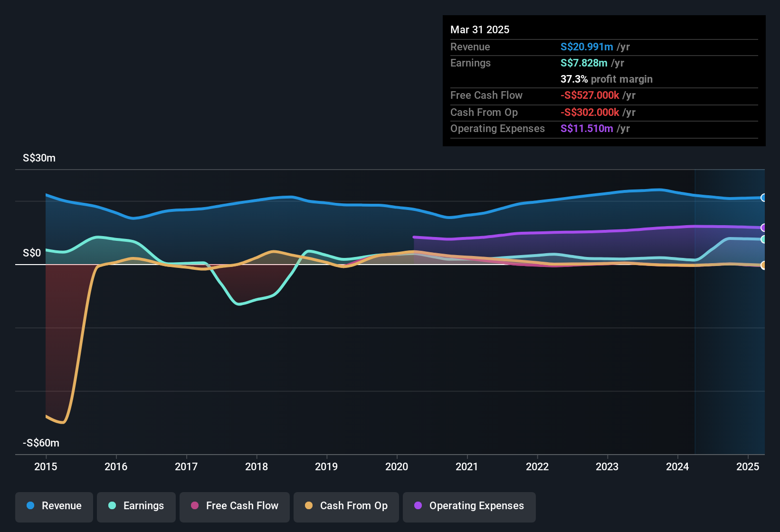Click the blue Revenue legend dot
This screenshot has height=532, width=780.
30,506
